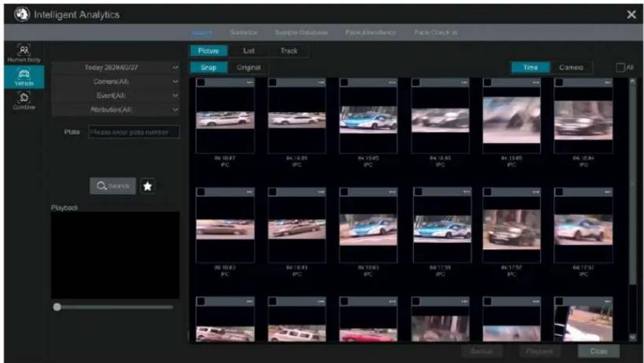Screen dimensions: 644x363
Task: Click the playback progress slider handle
Action: coord(57,307)
